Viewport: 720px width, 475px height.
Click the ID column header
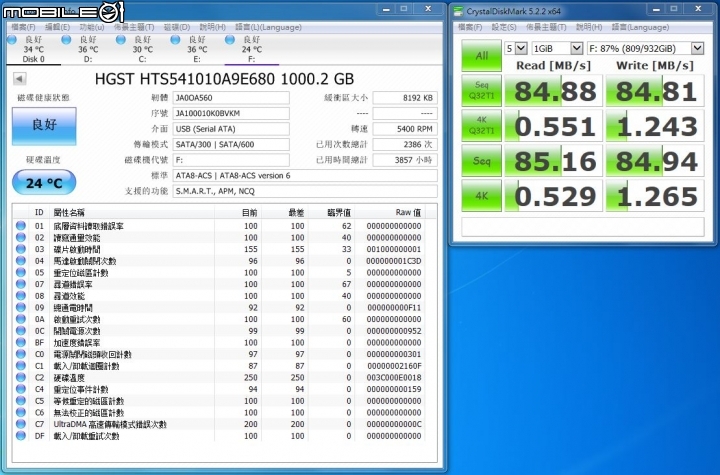coord(39,212)
